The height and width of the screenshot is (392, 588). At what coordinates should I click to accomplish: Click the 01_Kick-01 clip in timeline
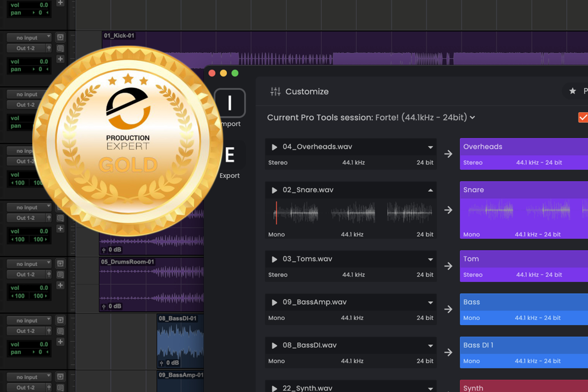pos(345,48)
